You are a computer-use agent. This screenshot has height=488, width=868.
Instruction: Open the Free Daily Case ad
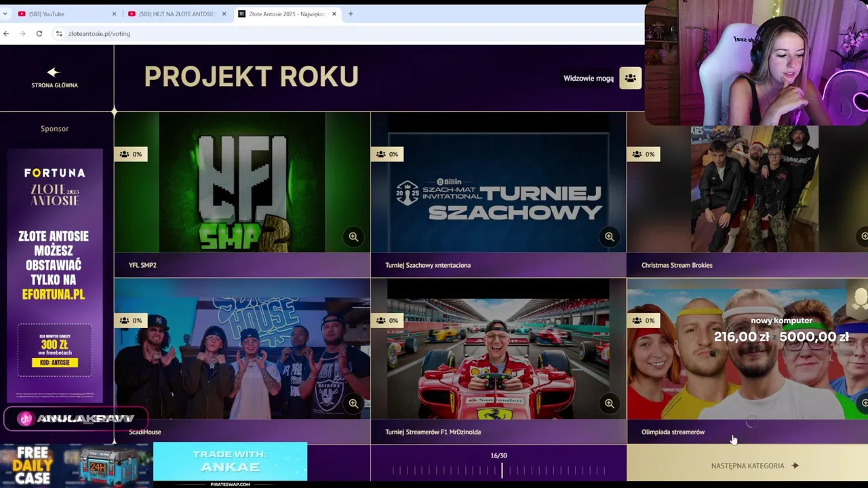click(76, 465)
